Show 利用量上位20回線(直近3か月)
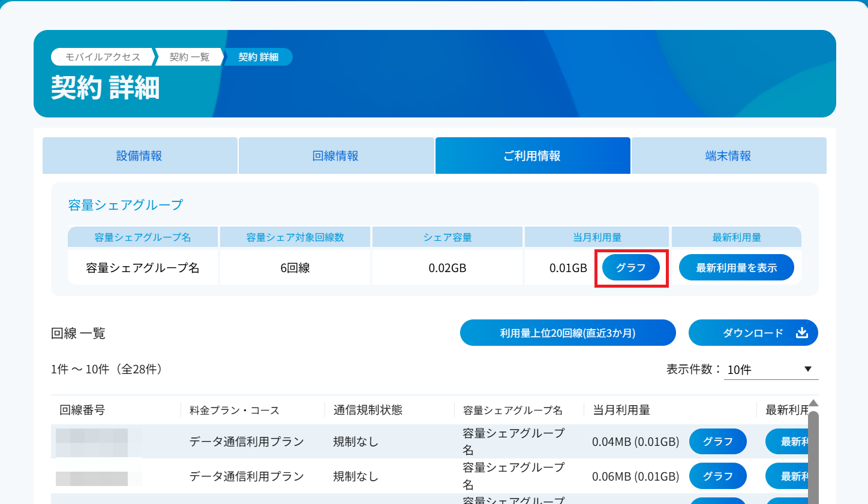 [x=568, y=333]
